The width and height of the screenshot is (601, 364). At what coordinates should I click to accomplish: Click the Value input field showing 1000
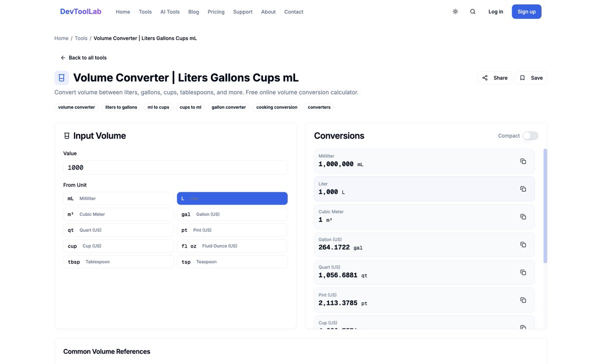click(175, 168)
